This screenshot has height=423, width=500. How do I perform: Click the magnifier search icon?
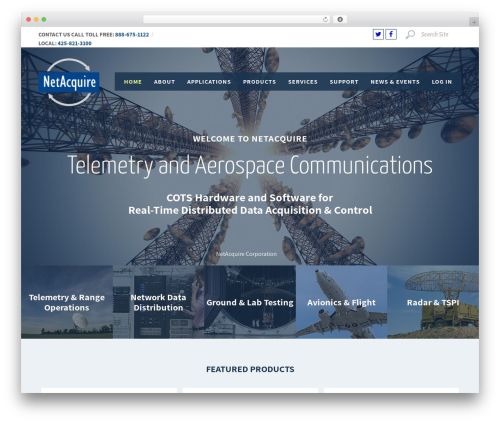[x=410, y=34]
